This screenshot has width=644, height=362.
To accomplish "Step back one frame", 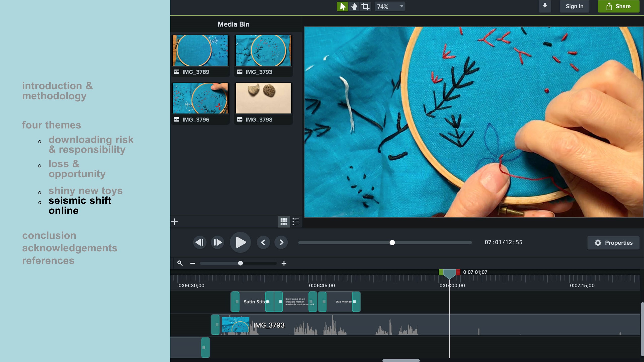I will [x=200, y=242].
